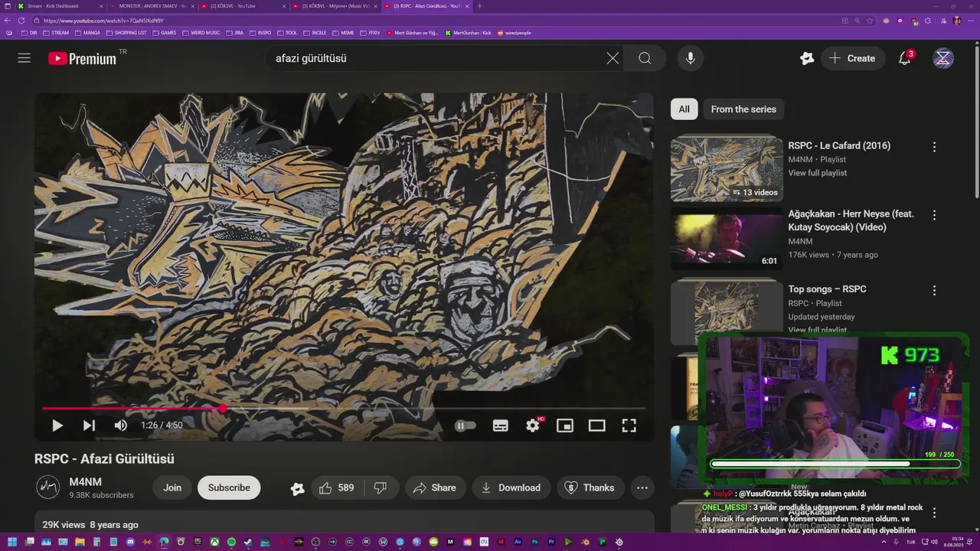Open the Ağaçkakan - Herr Neyse video thumbnail
Image resolution: width=980 pixels, height=551 pixels.
[x=727, y=239]
